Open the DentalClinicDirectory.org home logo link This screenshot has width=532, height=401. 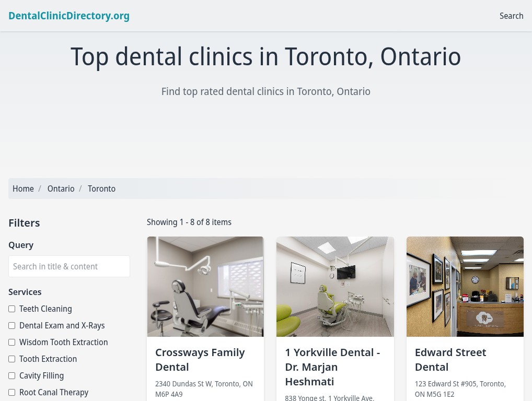pos(69,16)
